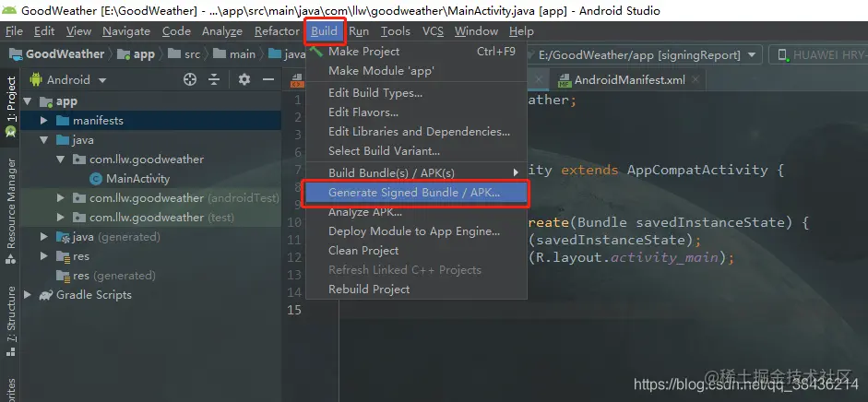The width and height of the screenshot is (868, 402).
Task: Choose Make Module 'app'
Action: [x=416, y=71]
